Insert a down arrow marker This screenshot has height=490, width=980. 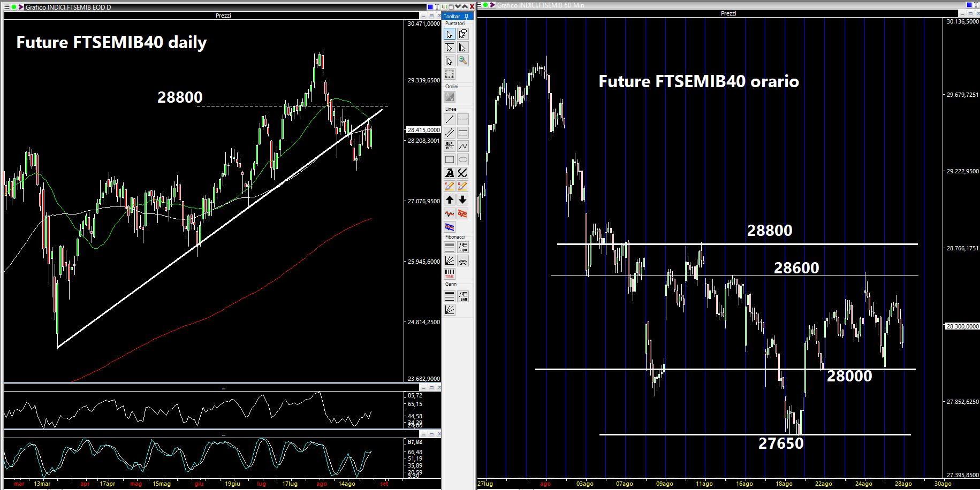tap(462, 200)
